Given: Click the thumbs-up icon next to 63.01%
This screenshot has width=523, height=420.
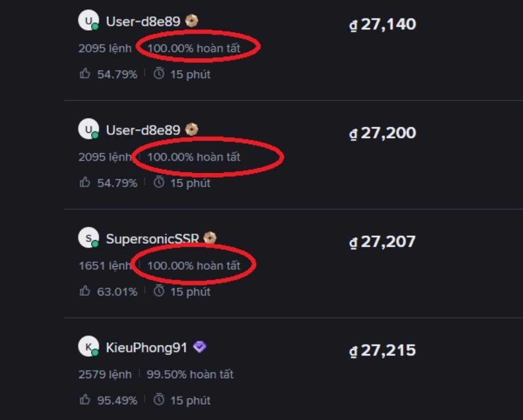Looking at the screenshot, I should pyautogui.click(x=85, y=291).
